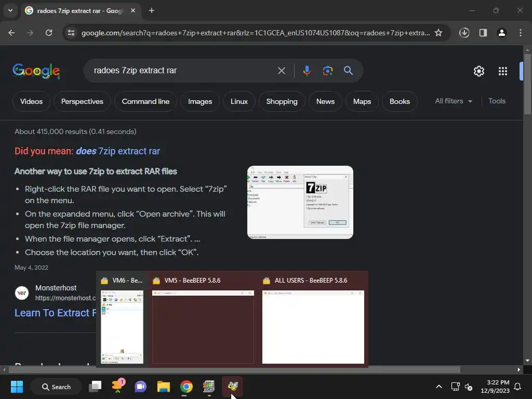Select the ALL USERS - BeeBEEP preview
Screen dimensions: 532x399
[313, 320]
